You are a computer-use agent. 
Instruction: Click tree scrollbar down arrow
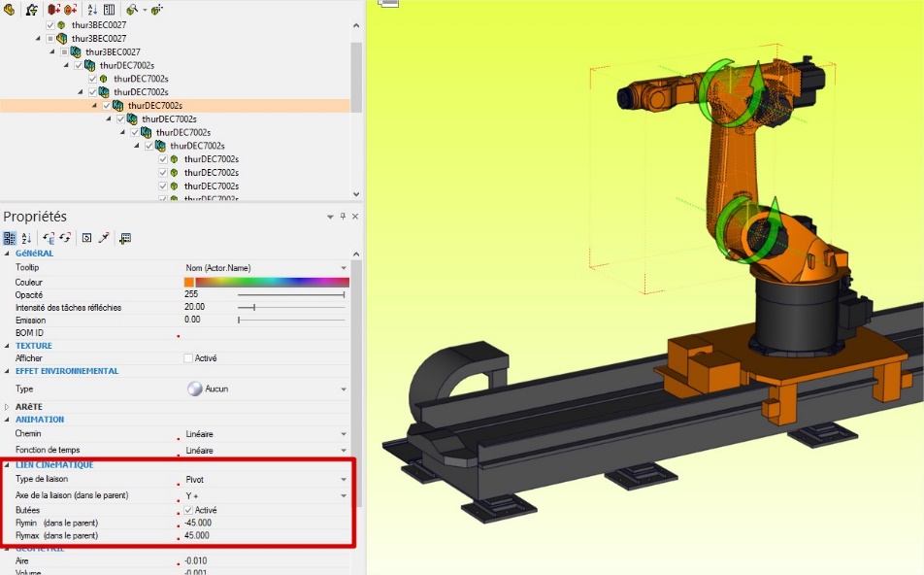(356, 194)
